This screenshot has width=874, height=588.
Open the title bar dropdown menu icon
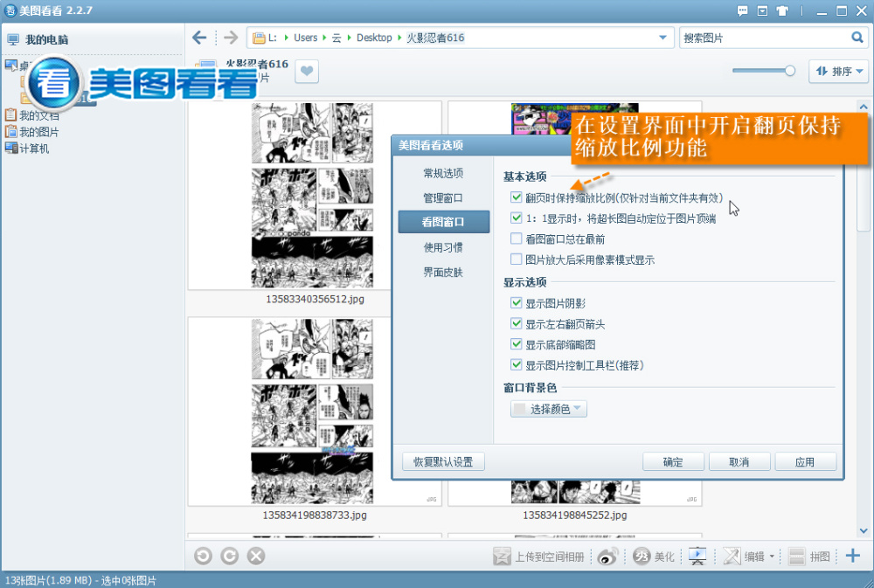point(762,10)
